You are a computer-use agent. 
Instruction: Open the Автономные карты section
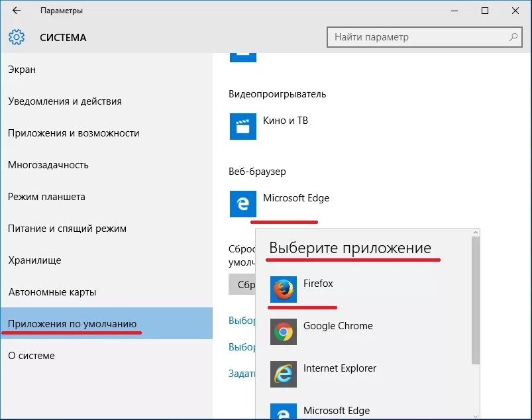click(107, 292)
